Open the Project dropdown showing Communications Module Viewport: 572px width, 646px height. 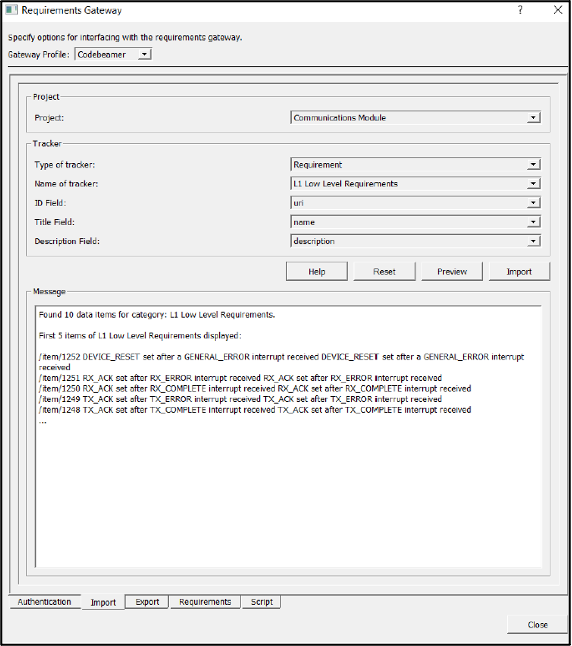pos(415,118)
